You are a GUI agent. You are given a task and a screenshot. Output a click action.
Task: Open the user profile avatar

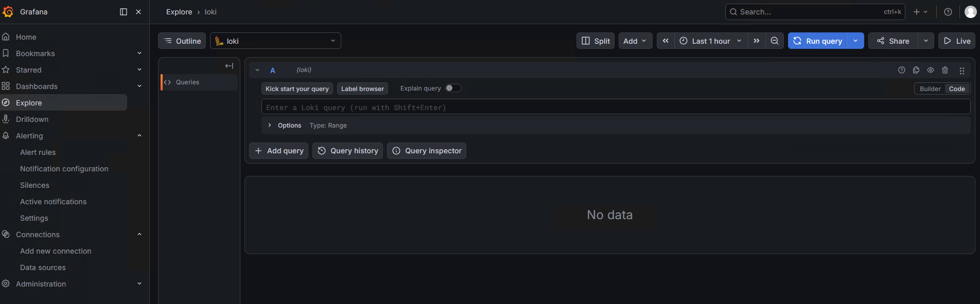point(971,12)
